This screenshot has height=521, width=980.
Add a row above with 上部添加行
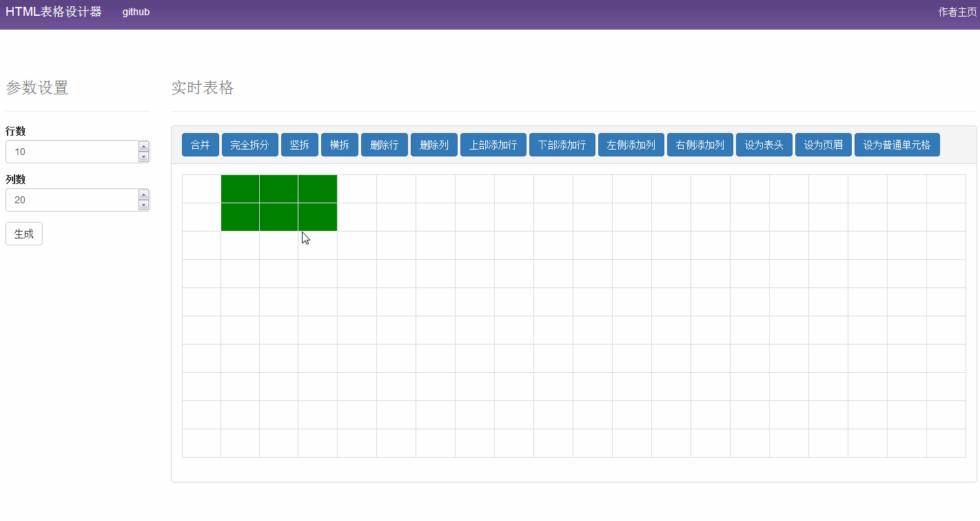tap(493, 145)
